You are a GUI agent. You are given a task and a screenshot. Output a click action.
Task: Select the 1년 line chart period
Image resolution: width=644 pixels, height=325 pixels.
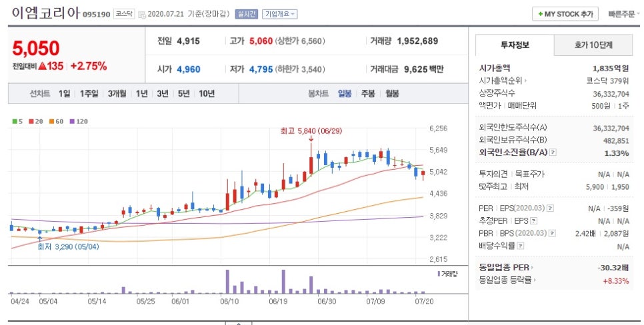(142, 93)
